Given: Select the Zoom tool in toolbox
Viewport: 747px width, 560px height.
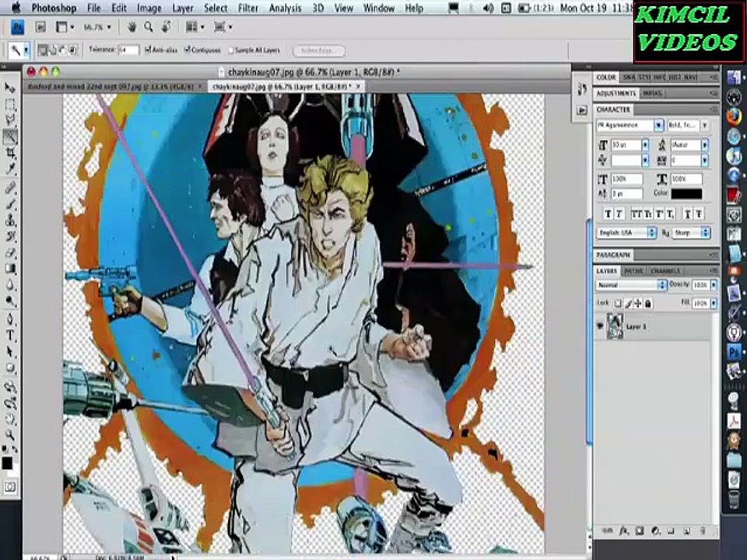Looking at the screenshot, I should pyautogui.click(x=9, y=435).
